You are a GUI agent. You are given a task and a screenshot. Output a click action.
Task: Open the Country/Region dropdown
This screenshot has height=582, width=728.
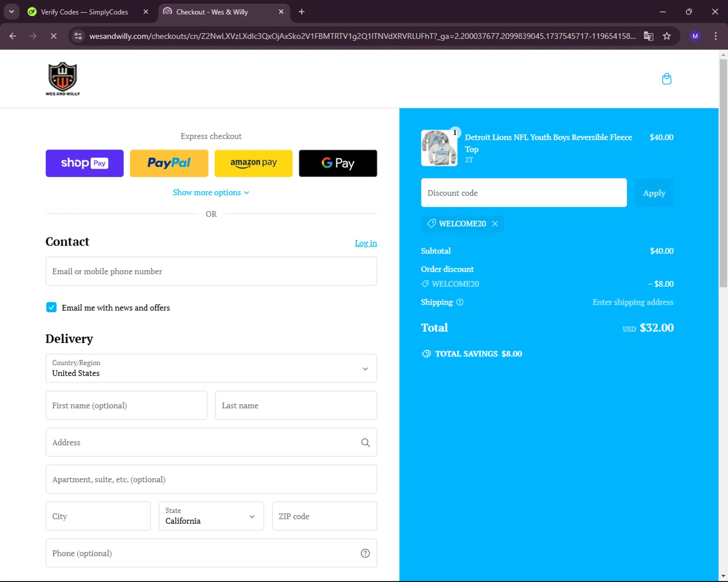[211, 368]
